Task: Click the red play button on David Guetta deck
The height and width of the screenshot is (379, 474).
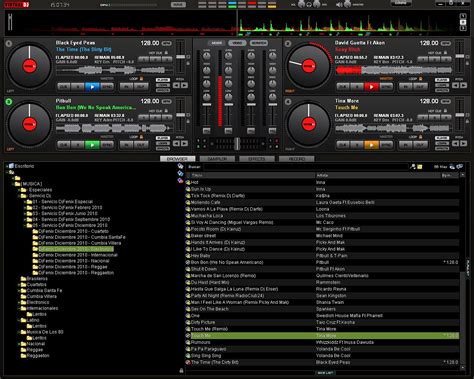Action: (x=371, y=87)
